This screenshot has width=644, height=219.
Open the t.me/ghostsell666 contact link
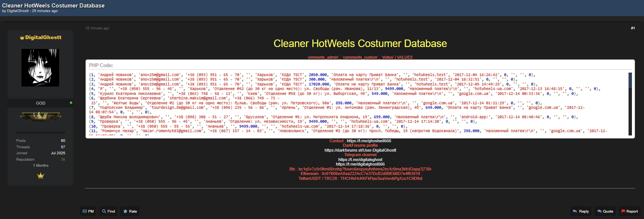click(x=369, y=141)
